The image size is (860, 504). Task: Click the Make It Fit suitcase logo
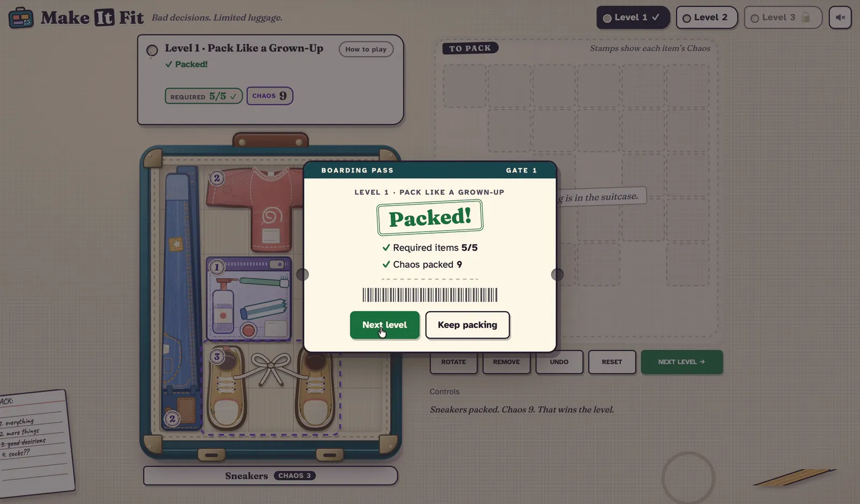pyautogui.click(x=21, y=18)
